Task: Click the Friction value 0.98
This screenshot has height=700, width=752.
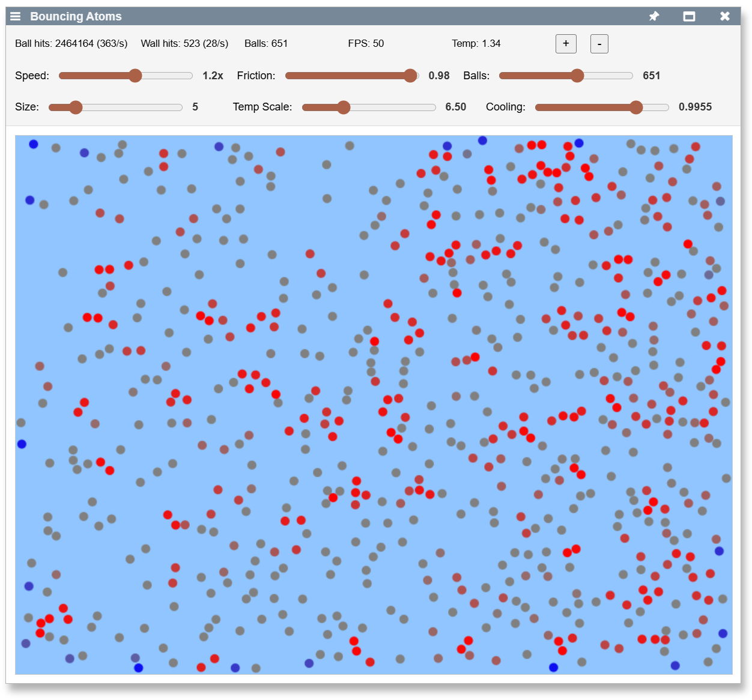Action: pos(438,76)
